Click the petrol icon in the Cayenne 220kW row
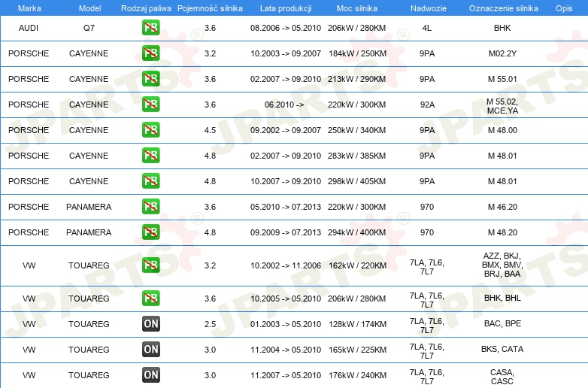The image size is (588, 388). 150,104
